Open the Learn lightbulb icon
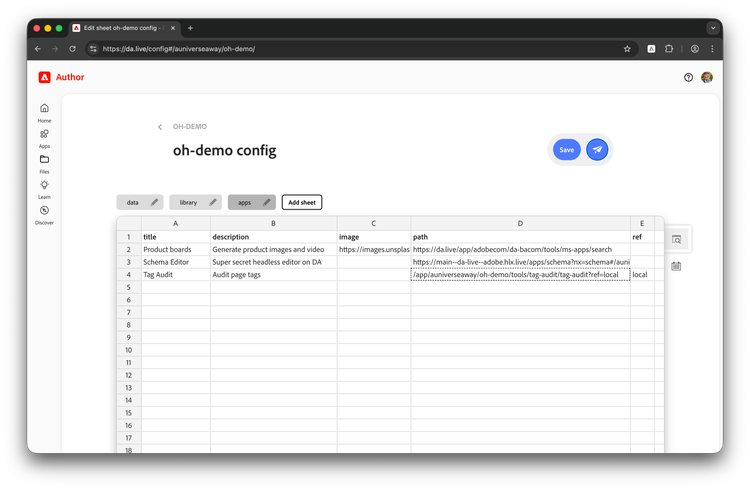750x489 pixels. tap(44, 185)
